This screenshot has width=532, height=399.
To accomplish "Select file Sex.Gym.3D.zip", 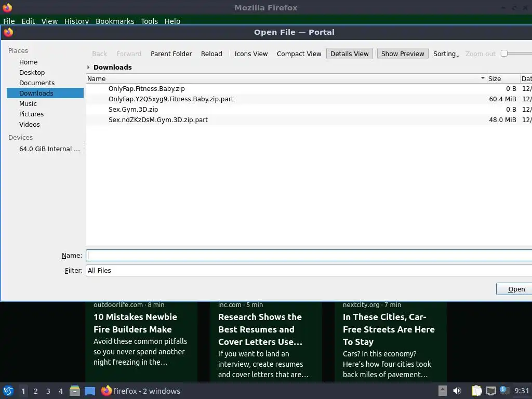I will [134, 109].
